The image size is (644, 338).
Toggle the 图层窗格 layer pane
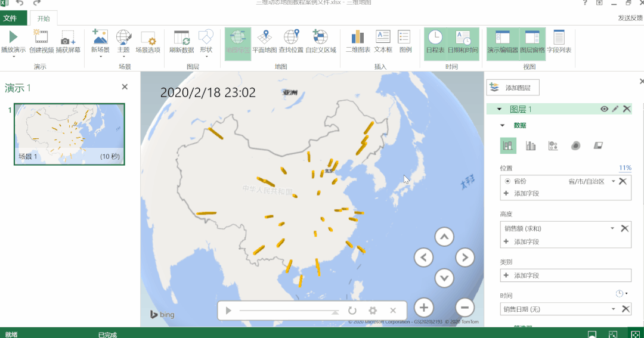(532, 44)
